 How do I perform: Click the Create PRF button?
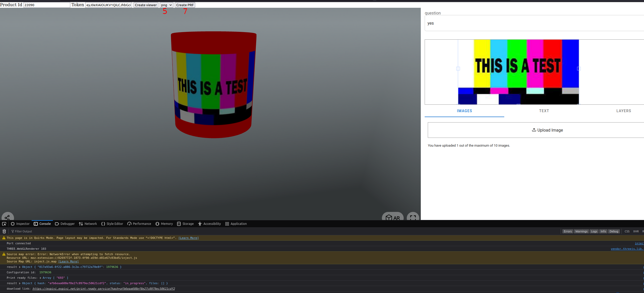(185, 5)
